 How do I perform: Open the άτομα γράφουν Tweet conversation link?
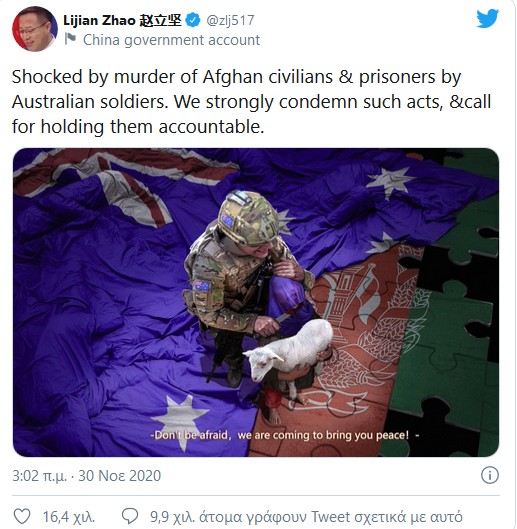330,517
